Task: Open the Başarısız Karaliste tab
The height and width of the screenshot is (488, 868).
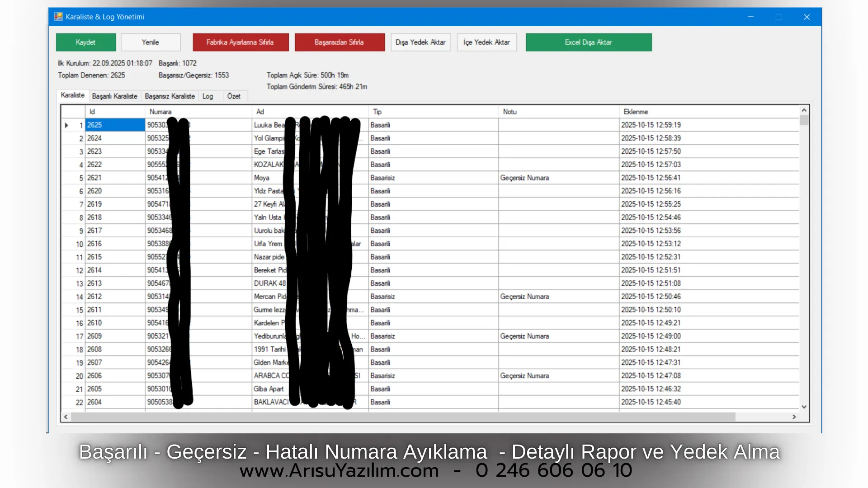Action: (x=170, y=96)
